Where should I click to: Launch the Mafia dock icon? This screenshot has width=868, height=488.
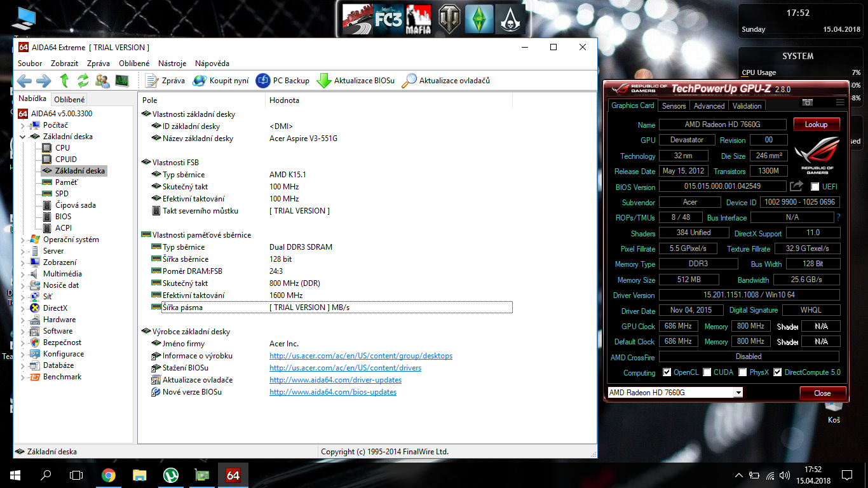pos(419,19)
